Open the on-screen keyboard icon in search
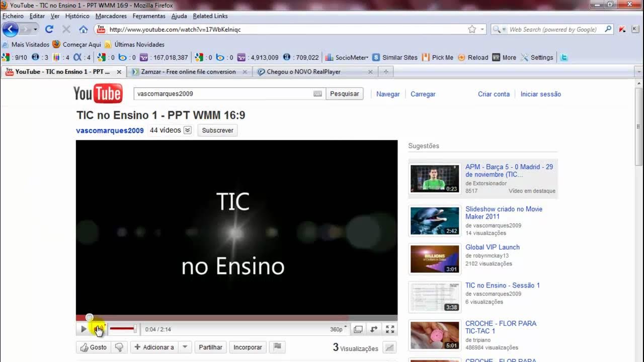The width and height of the screenshot is (644, 362). [317, 94]
